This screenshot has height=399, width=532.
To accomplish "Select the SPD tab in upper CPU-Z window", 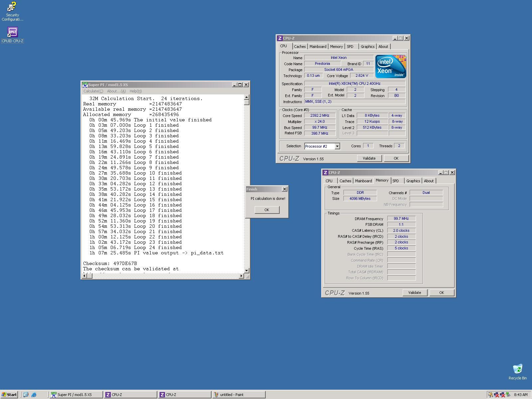I will pos(350,47).
